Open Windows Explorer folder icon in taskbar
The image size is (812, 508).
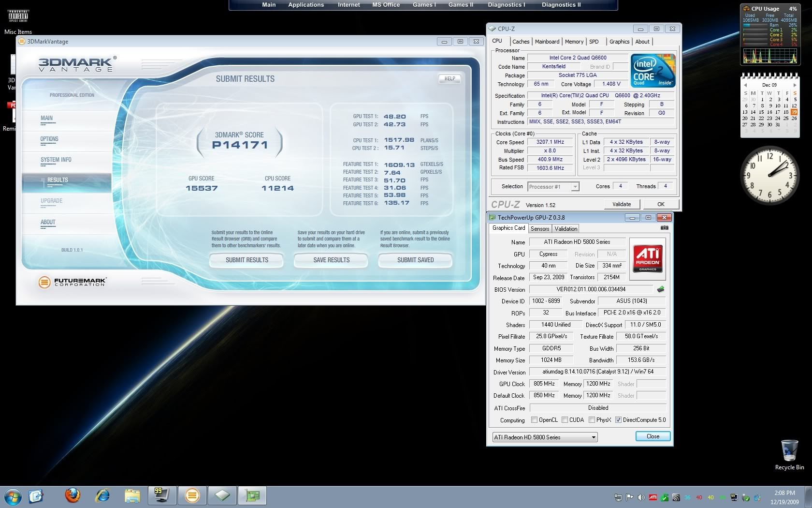pyautogui.click(x=132, y=496)
